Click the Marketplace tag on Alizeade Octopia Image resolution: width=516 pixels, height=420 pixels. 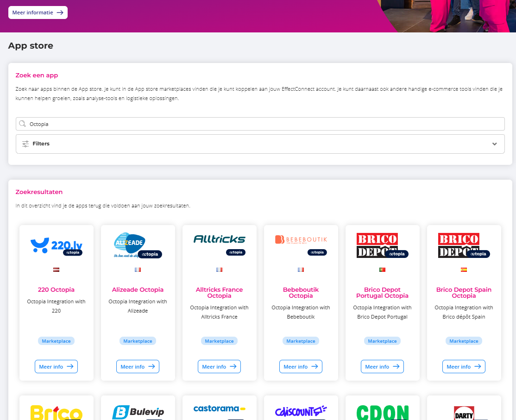pyautogui.click(x=138, y=341)
